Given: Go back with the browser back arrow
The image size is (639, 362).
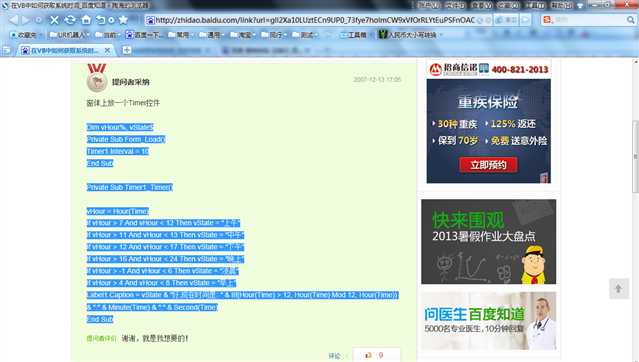Looking at the screenshot, I should tap(13, 20).
